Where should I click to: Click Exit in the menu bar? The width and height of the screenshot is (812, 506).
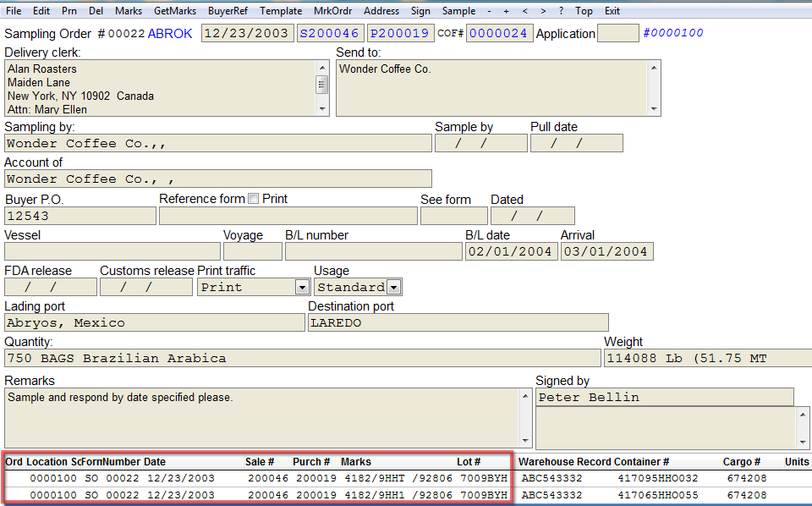612,11
